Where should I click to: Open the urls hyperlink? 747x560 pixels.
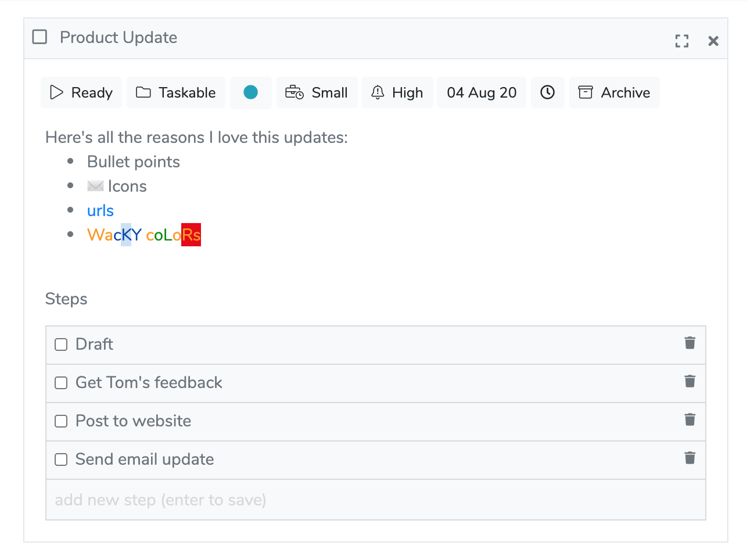click(x=100, y=211)
